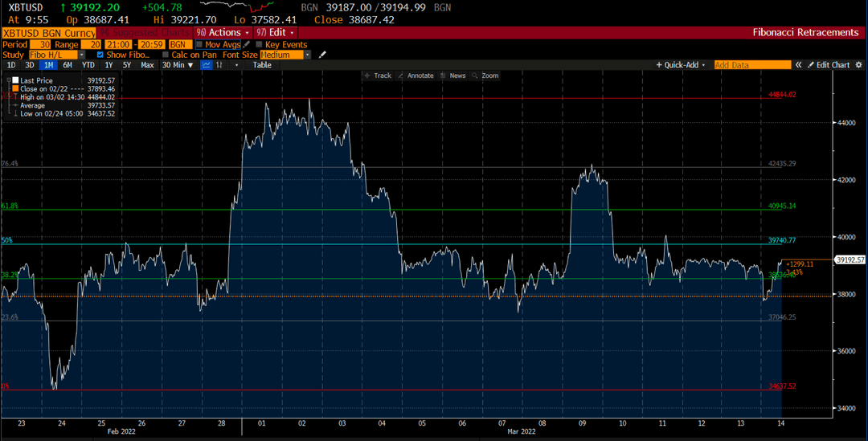The height and width of the screenshot is (441, 868).
Task: Enable the Key Events checkbox
Action: coord(259,45)
